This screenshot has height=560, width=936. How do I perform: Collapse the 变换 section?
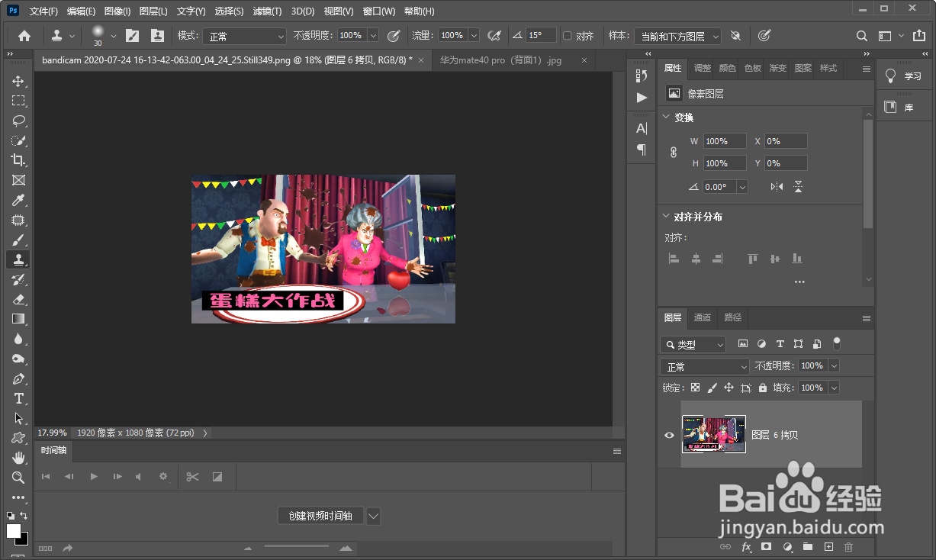click(666, 117)
